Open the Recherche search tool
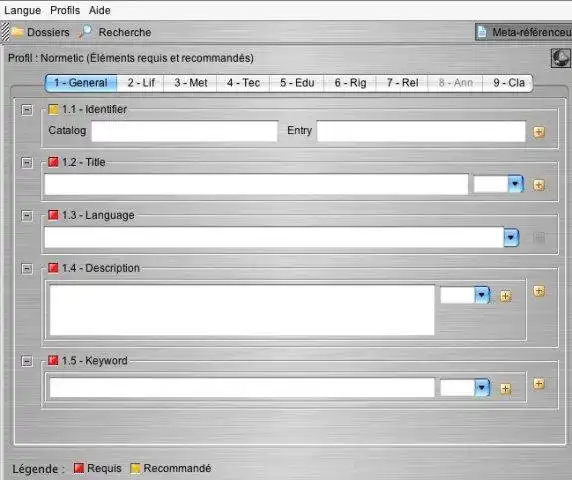 click(x=115, y=32)
